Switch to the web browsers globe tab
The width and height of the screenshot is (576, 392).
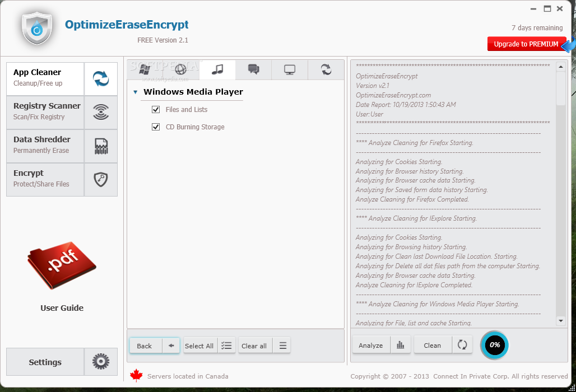point(181,70)
